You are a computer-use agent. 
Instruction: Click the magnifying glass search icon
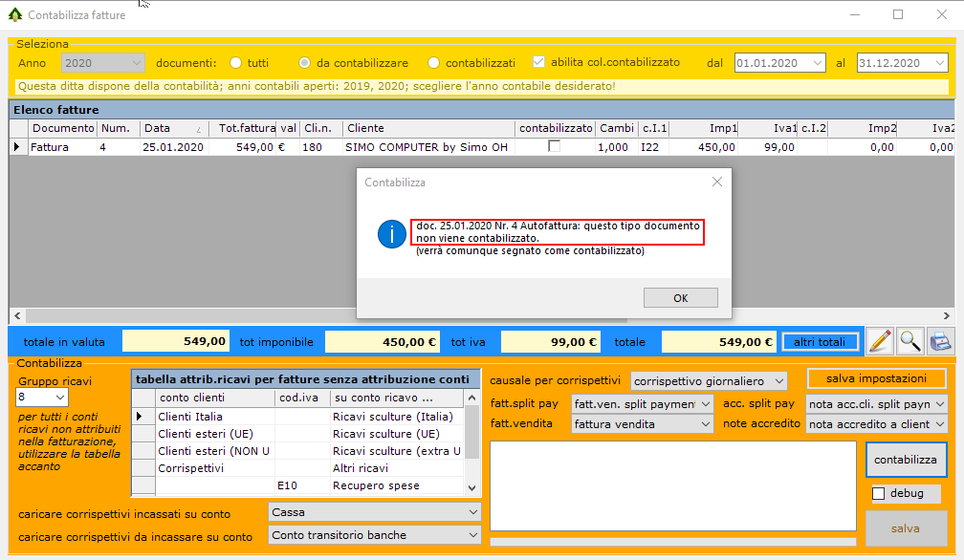pos(909,341)
